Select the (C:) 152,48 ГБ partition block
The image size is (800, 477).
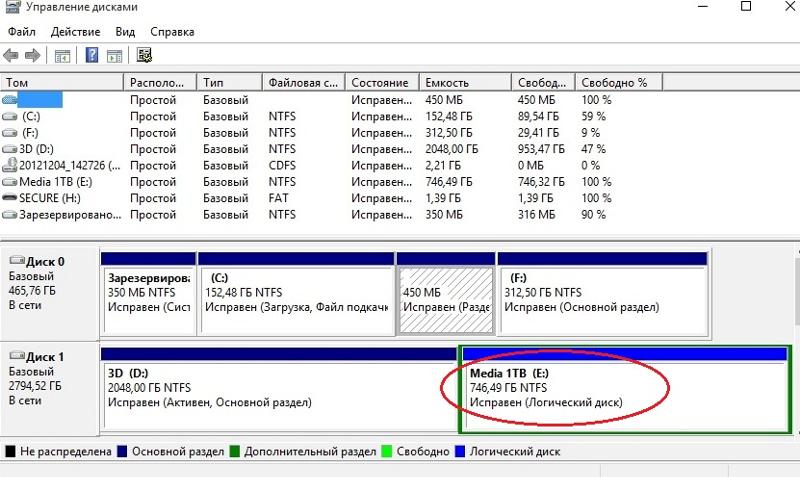(x=296, y=293)
